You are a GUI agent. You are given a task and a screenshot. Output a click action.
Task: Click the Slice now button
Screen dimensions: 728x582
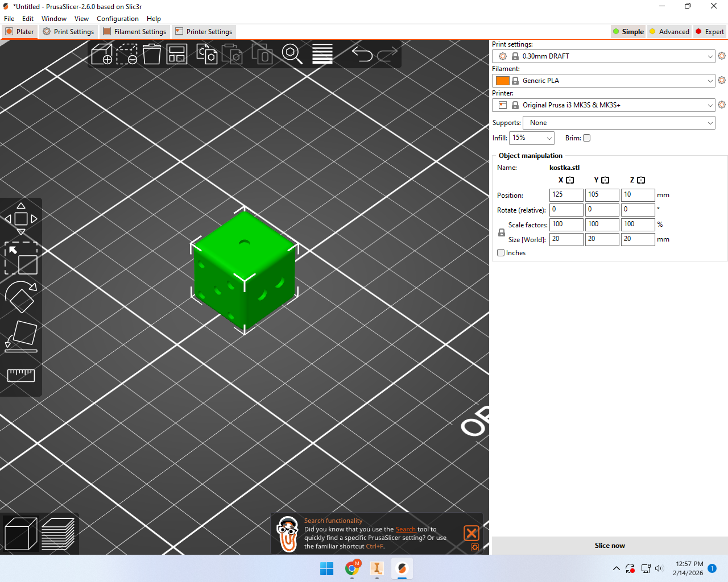click(610, 546)
